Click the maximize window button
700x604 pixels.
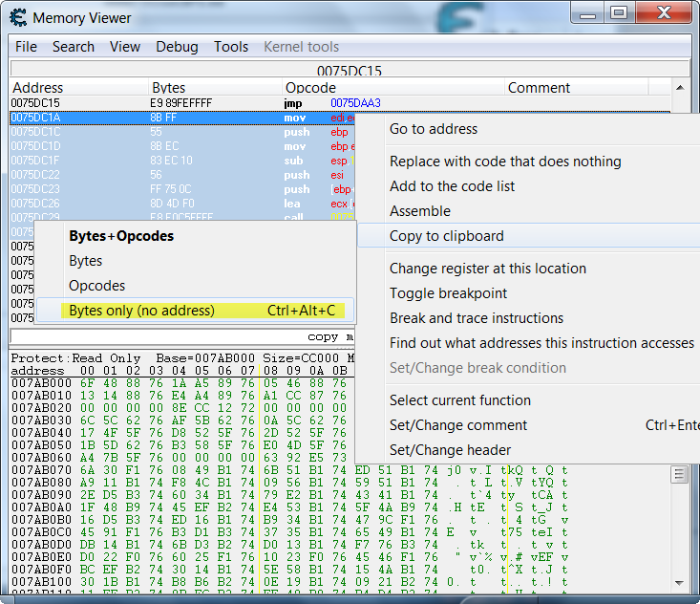620,12
